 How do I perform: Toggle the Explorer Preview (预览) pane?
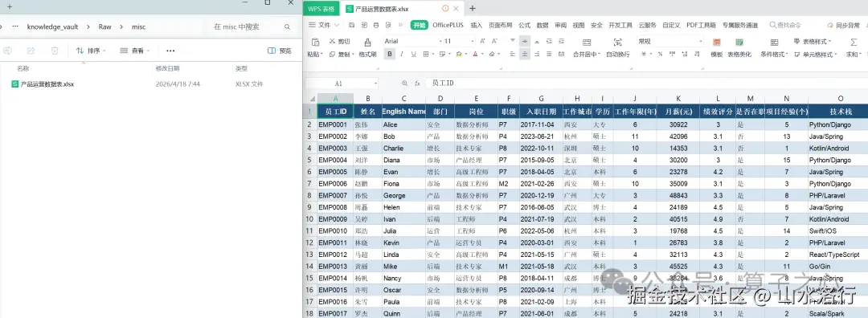[280, 51]
